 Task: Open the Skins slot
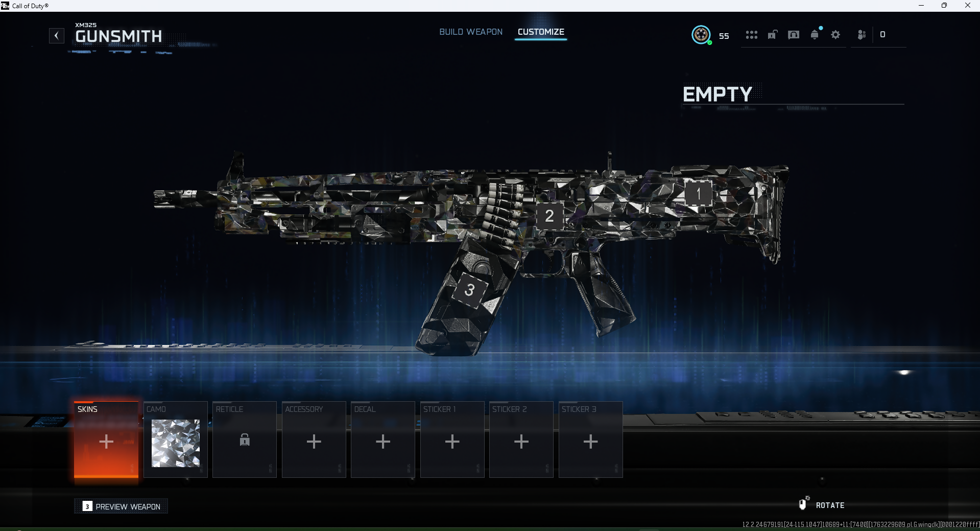coord(106,440)
